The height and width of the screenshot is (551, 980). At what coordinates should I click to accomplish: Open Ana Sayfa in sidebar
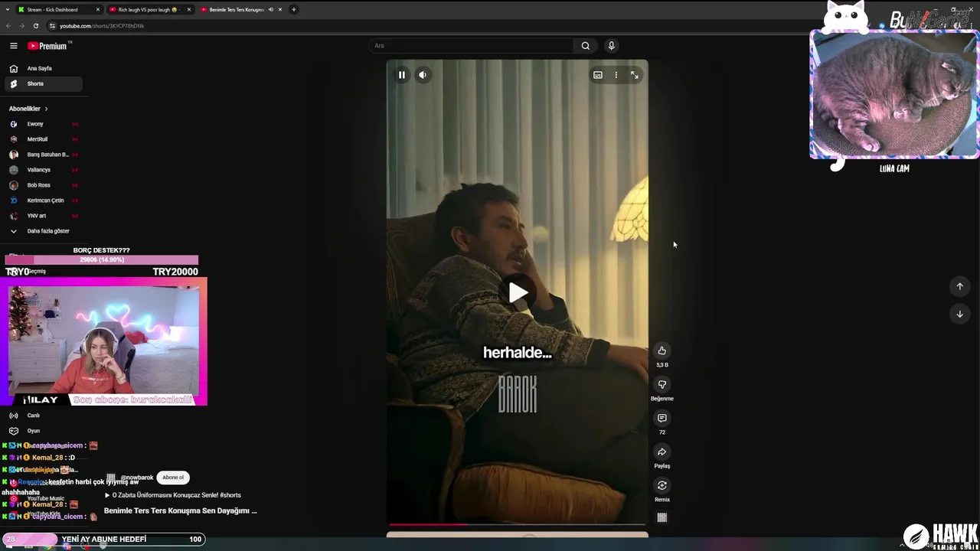(x=43, y=68)
